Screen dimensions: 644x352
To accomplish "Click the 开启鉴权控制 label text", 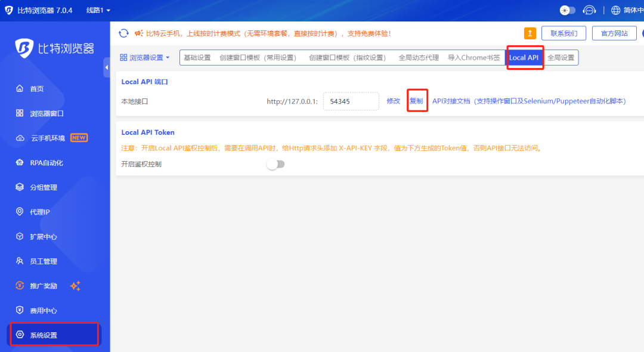I will 141,164.
